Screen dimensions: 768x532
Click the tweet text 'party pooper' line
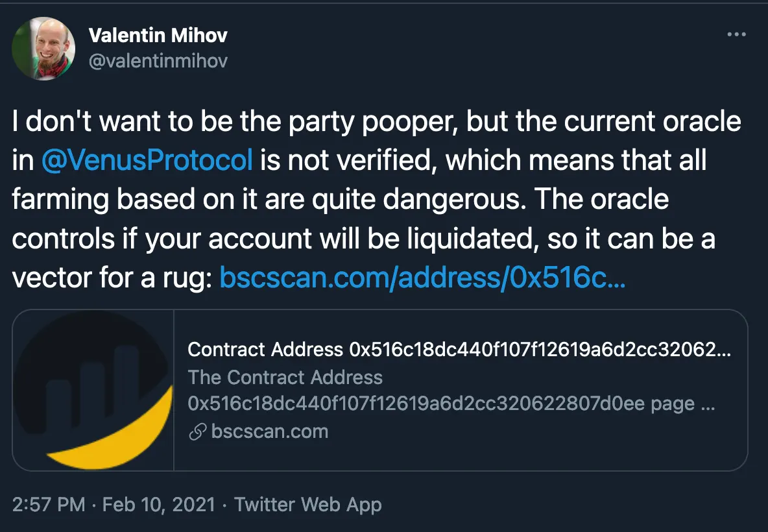376,122
